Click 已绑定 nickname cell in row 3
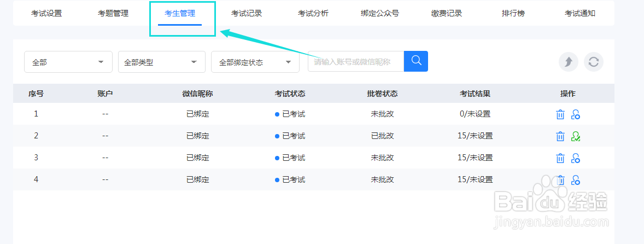The image size is (644, 244). [x=197, y=158]
